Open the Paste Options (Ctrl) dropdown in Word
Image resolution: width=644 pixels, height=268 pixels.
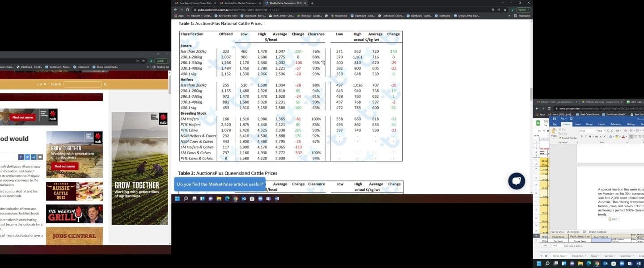613,219
